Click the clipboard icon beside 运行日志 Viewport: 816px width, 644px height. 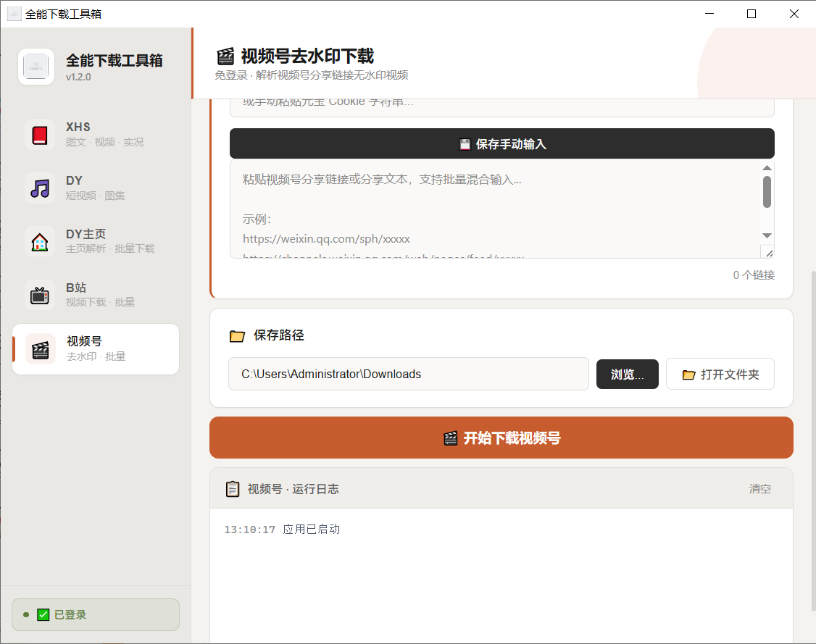tap(233, 489)
